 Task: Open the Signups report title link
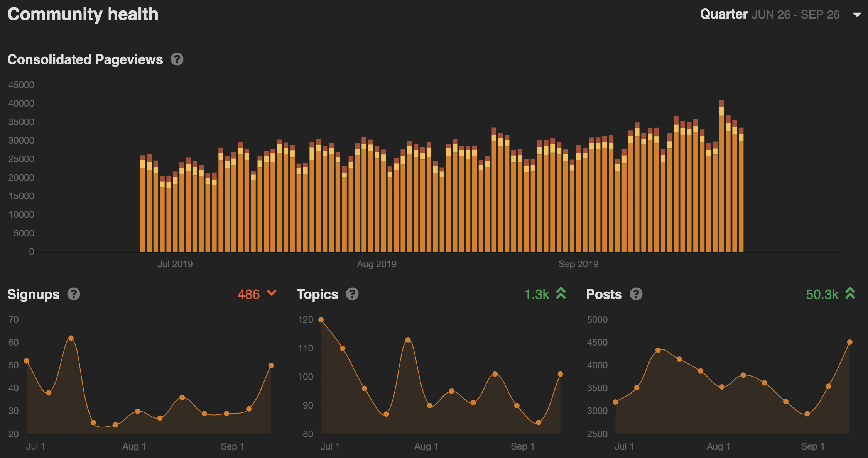click(x=34, y=294)
